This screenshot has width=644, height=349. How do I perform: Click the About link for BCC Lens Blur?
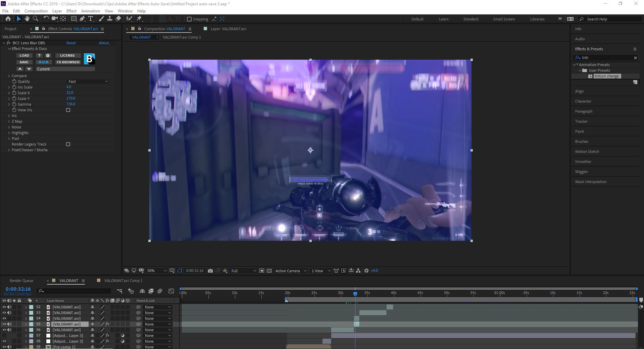[x=104, y=43]
